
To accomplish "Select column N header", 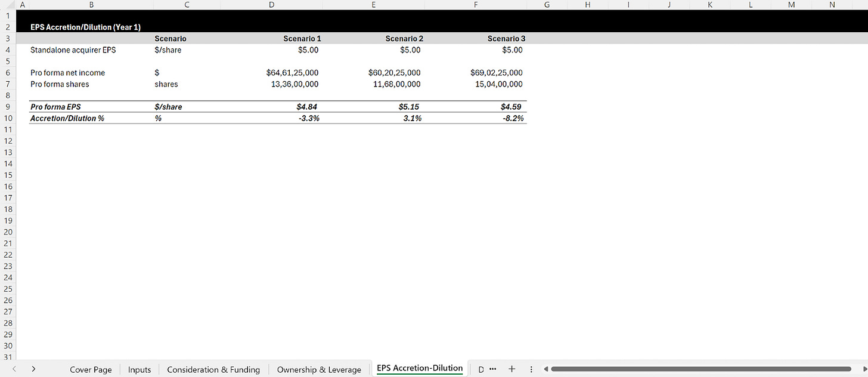I will [832, 5].
